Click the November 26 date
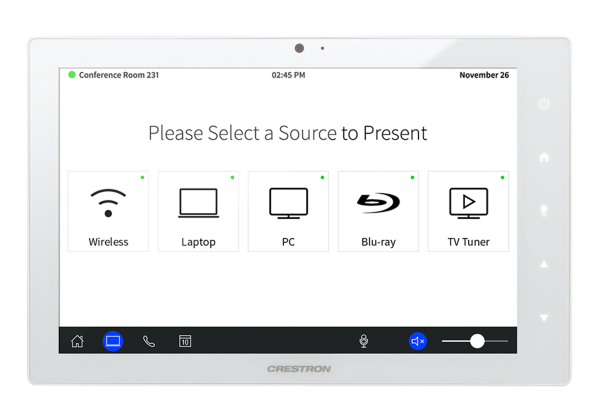The image size is (600, 409). coord(484,75)
